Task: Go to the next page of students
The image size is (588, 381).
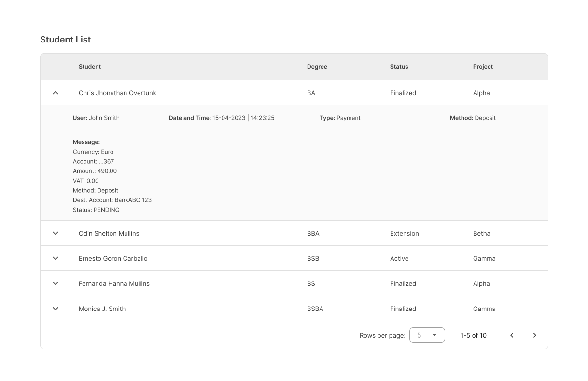Action: point(534,335)
